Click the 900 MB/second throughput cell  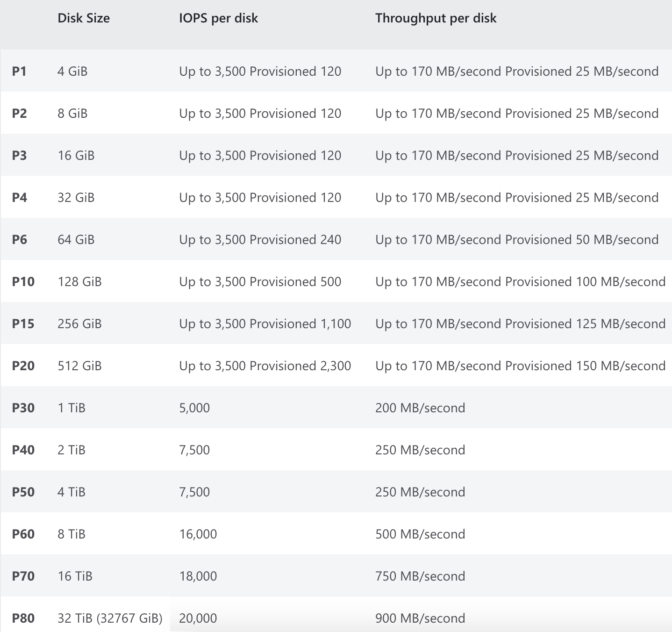point(420,618)
